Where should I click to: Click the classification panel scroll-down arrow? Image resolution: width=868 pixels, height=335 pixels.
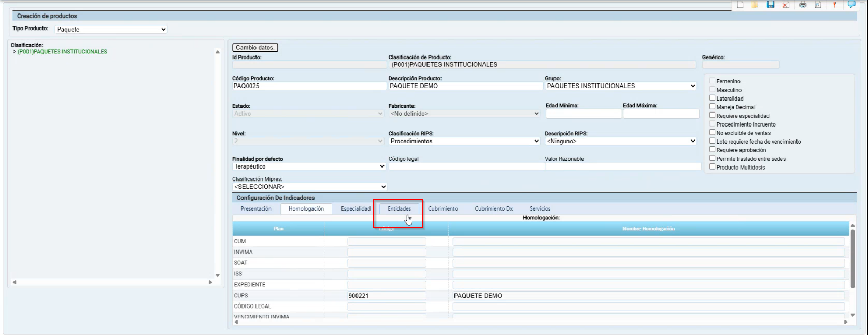(x=218, y=275)
